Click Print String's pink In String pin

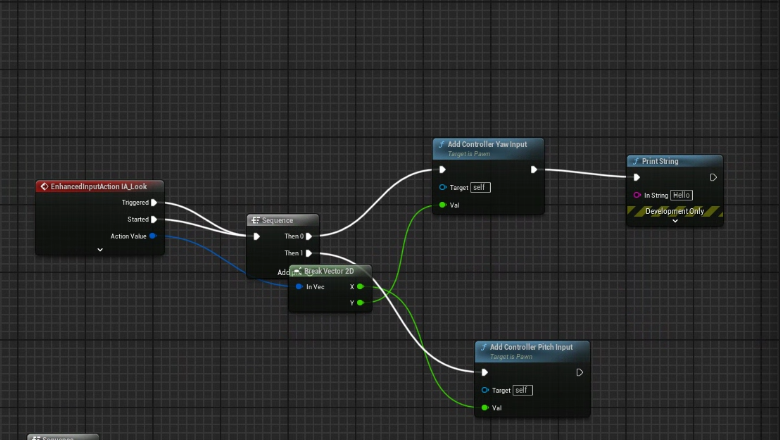[x=636, y=195]
